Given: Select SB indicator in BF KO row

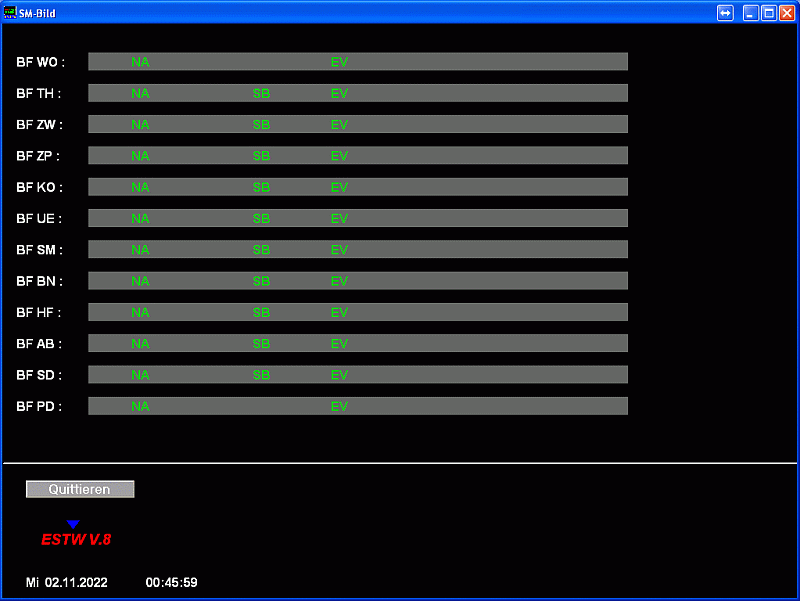Looking at the screenshot, I should point(261,187).
